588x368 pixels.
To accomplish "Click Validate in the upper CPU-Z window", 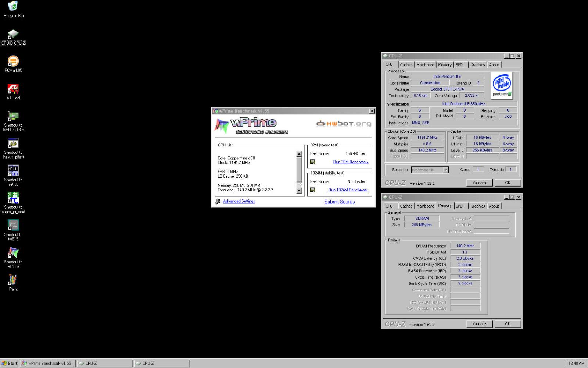I will (479, 183).
